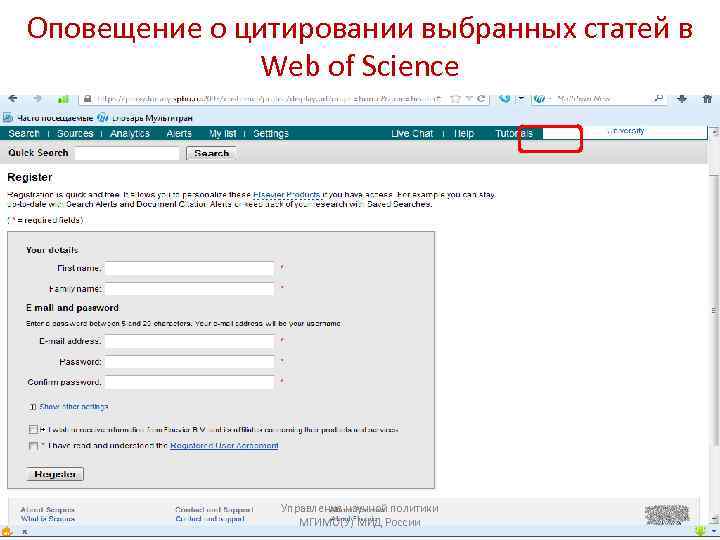Open the Sources menu item

pyautogui.click(x=75, y=134)
